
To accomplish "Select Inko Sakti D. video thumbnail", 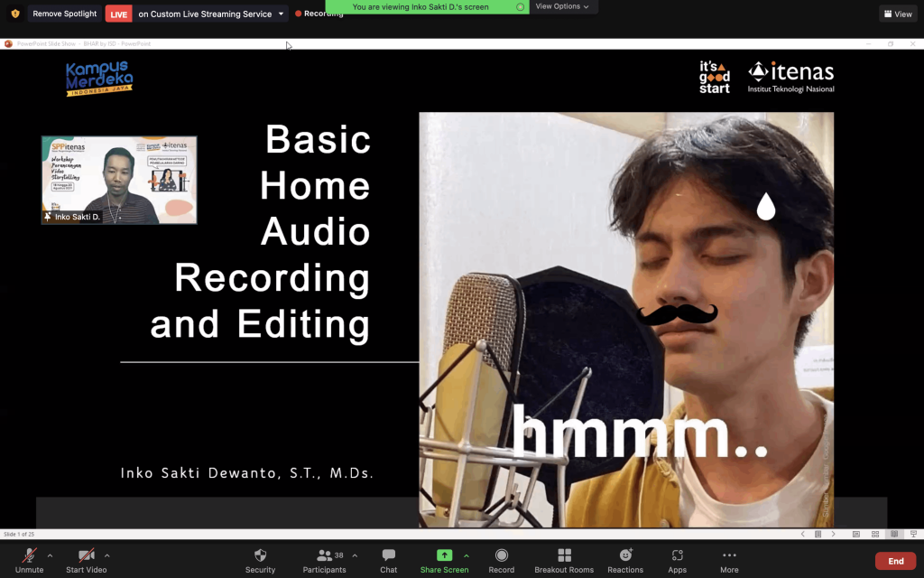I will point(119,180).
